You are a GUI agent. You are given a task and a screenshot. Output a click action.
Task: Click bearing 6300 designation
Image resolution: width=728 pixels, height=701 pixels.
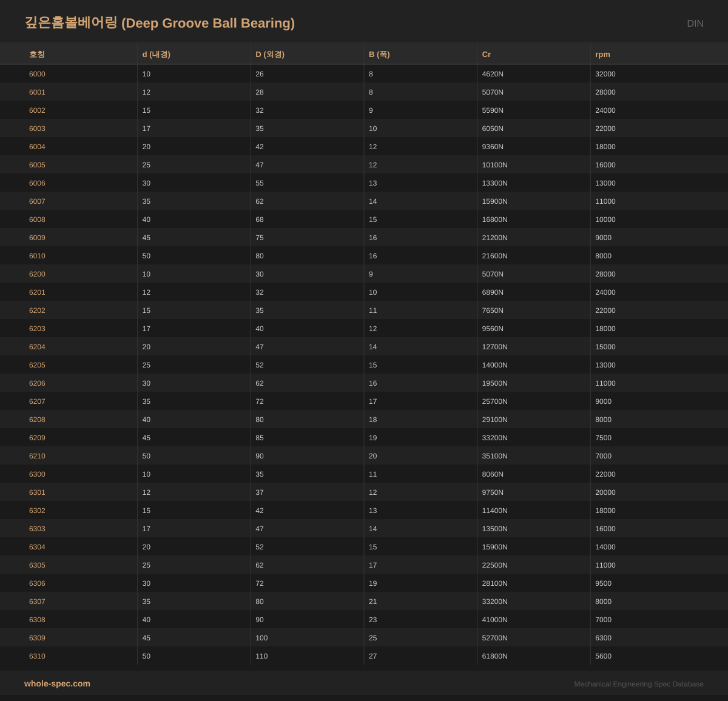(37, 474)
